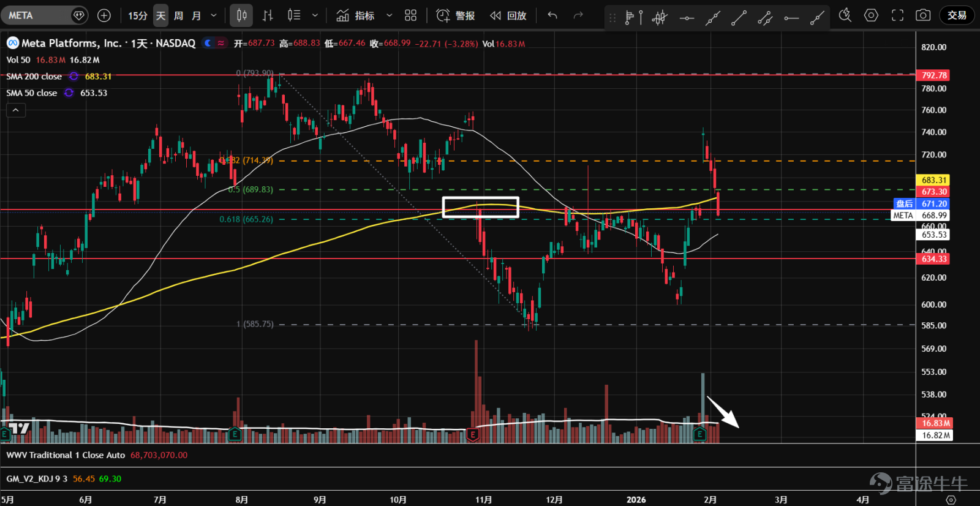
Task: Select the bar chart type icon
Action: [268, 15]
